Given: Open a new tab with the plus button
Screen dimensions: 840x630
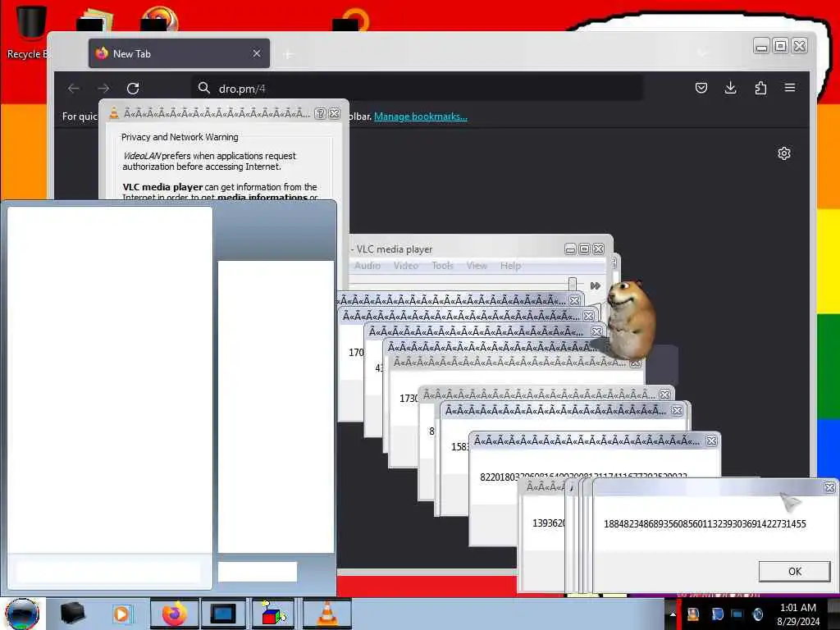Looking at the screenshot, I should tap(288, 54).
